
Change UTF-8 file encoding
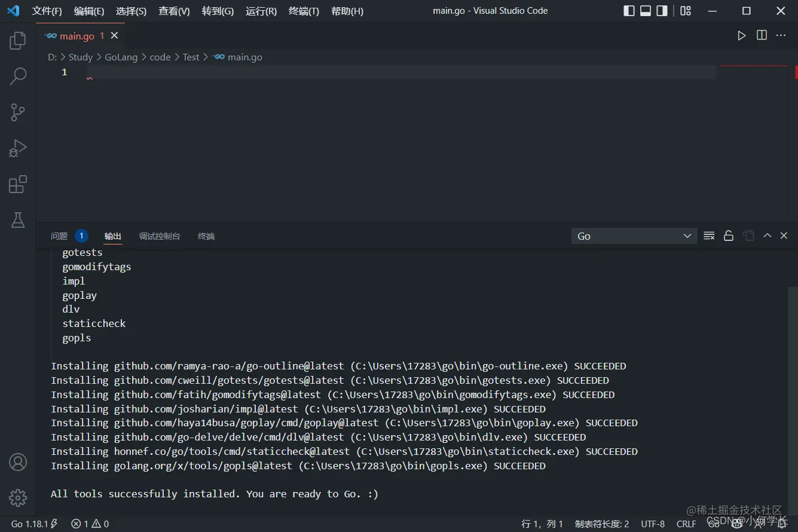tap(653, 524)
